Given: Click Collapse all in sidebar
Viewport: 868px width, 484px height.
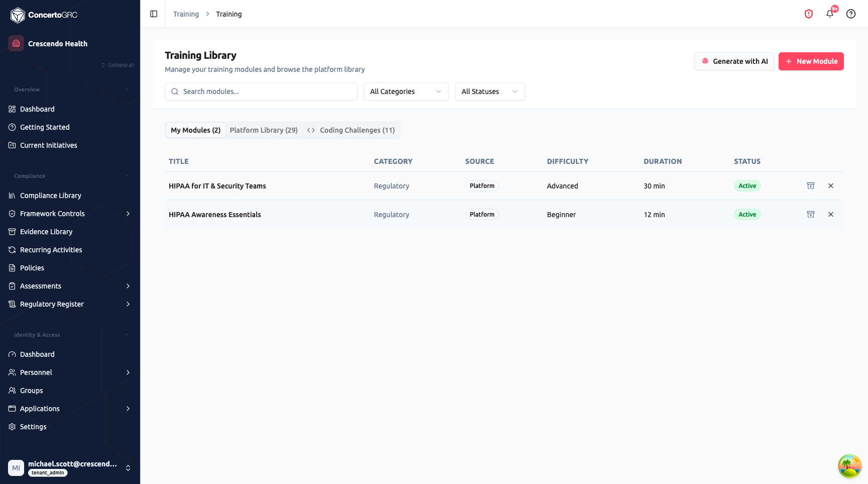Looking at the screenshot, I should [118, 65].
